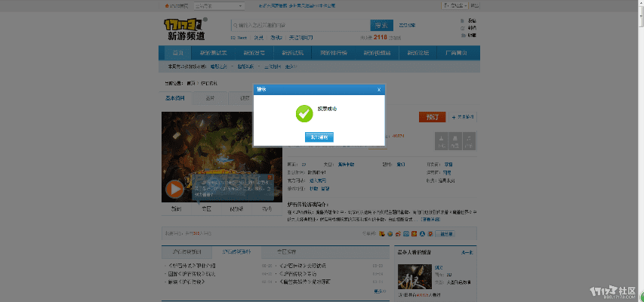The height and width of the screenshot is (302, 644).
Task: Open the 新游论坛 navigation tab
Action: point(417,53)
